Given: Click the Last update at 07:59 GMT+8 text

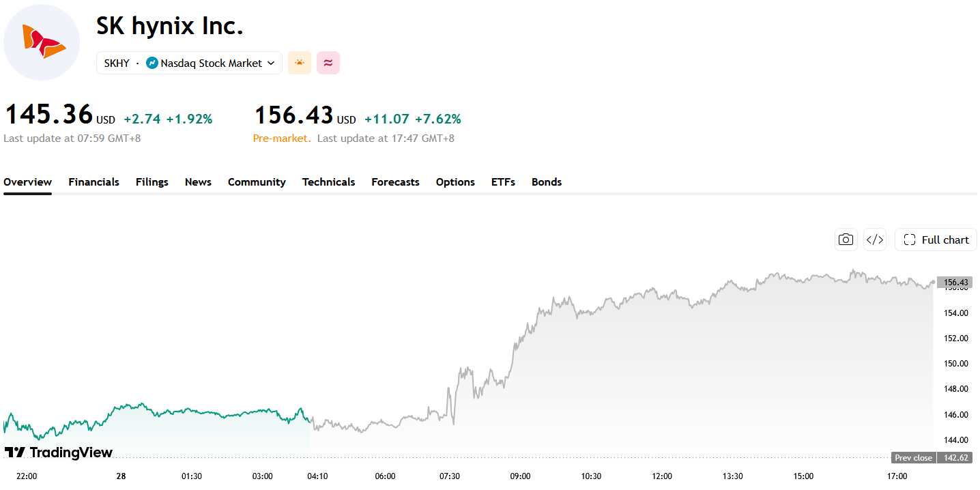Looking at the screenshot, I should click(x=72, y=139).
